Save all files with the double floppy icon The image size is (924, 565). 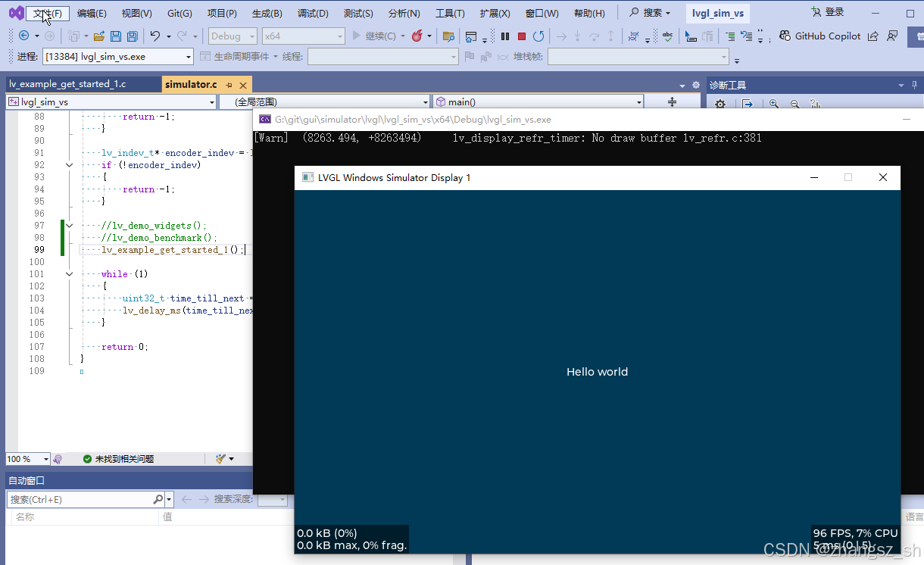132,36
